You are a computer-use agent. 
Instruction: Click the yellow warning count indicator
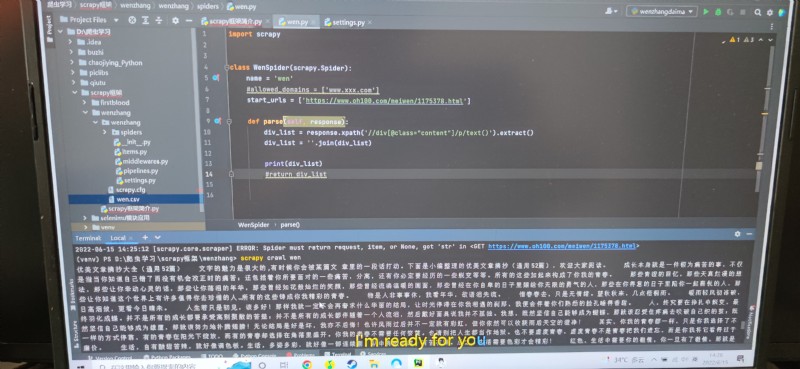[735, 39]
